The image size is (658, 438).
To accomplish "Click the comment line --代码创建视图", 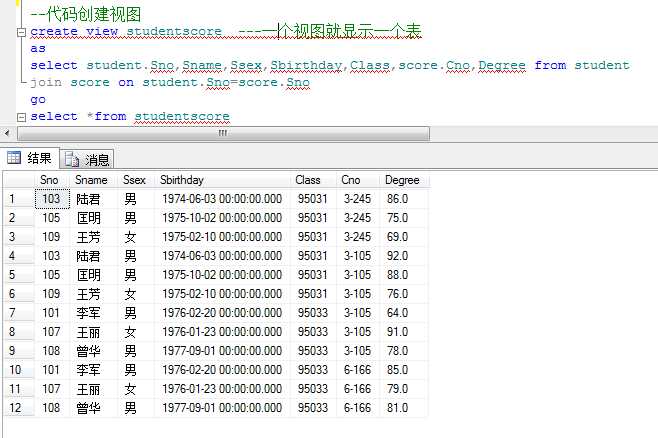I will click(x=86, y=14).
